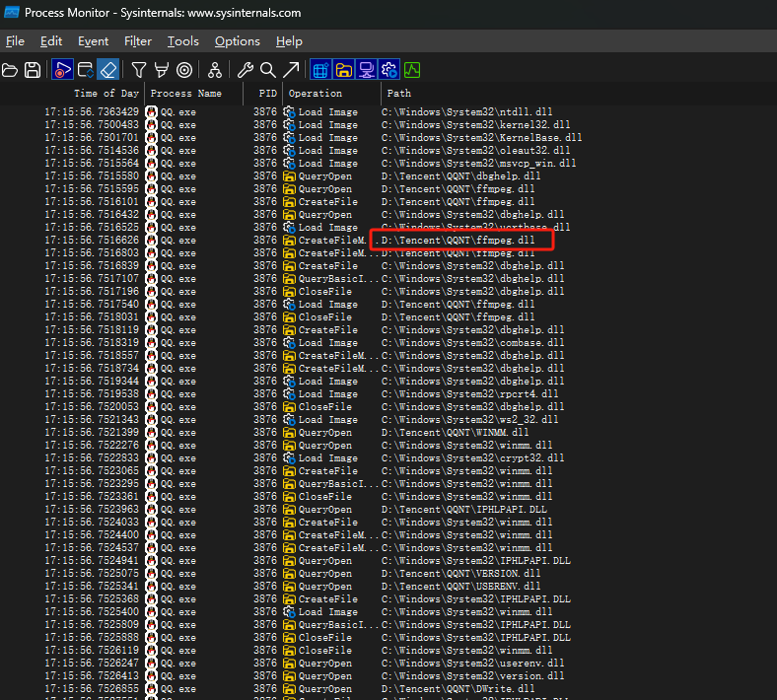The image size is (777, 700).
Task: Select the D:\Tencent\QQNT\VERSION.dll path
Action: pos(460,574)
